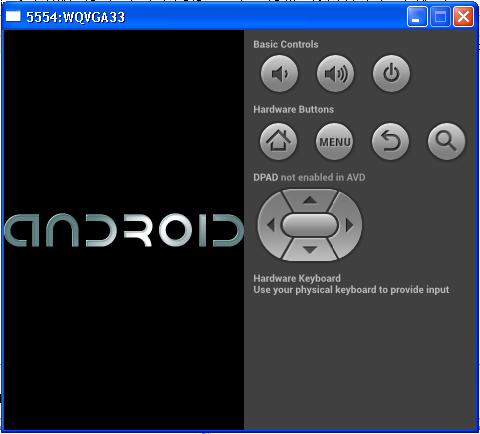The image size is (480, 434).
Task: Click the volume down button
Action: (279, 74)
